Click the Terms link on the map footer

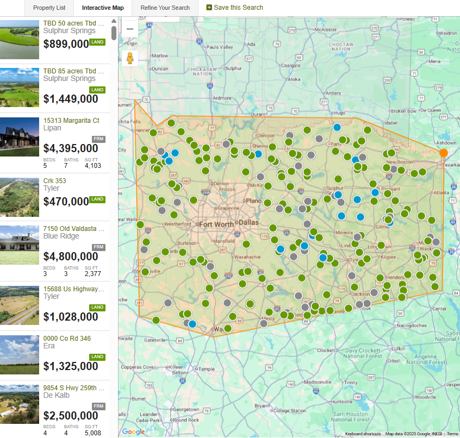click(452, 434)
